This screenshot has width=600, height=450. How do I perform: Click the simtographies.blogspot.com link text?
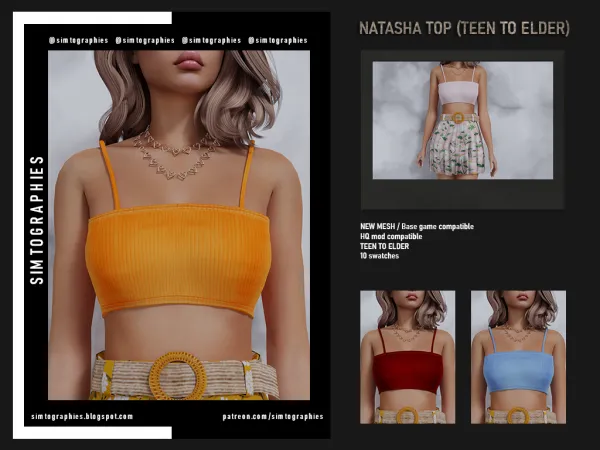82,416
